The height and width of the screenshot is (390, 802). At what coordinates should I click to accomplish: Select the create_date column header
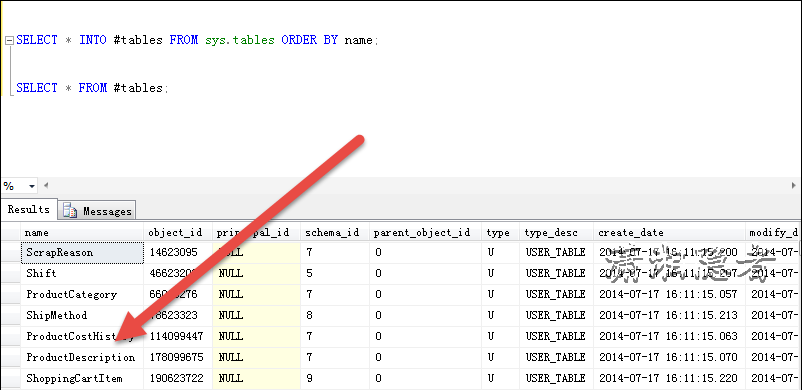670,233
